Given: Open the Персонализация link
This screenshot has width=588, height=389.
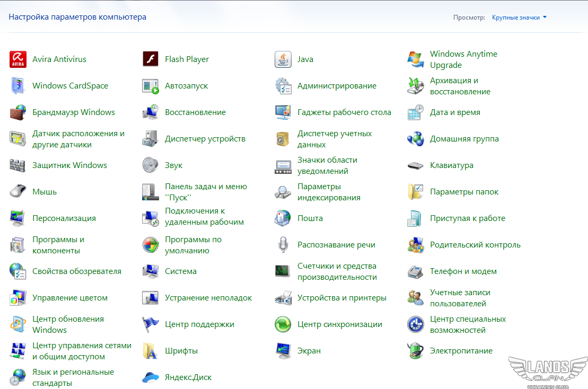Looking at the screenshot, I should click(64, 218).
